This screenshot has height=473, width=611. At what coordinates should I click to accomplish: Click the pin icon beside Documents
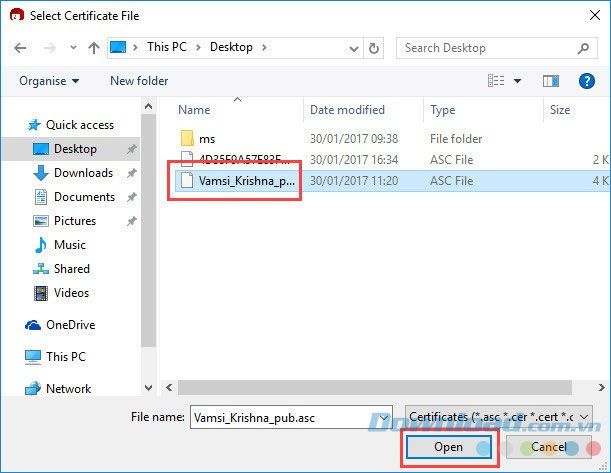click(x=132, y=197)
